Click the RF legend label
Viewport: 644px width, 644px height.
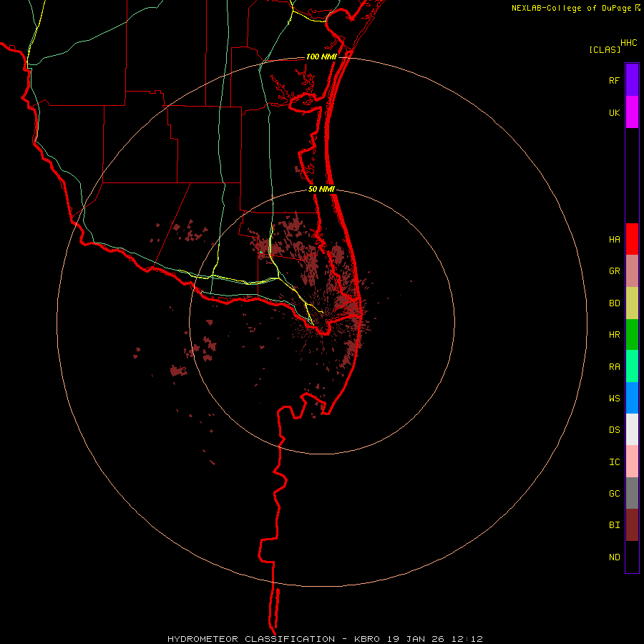pos(615,81)
